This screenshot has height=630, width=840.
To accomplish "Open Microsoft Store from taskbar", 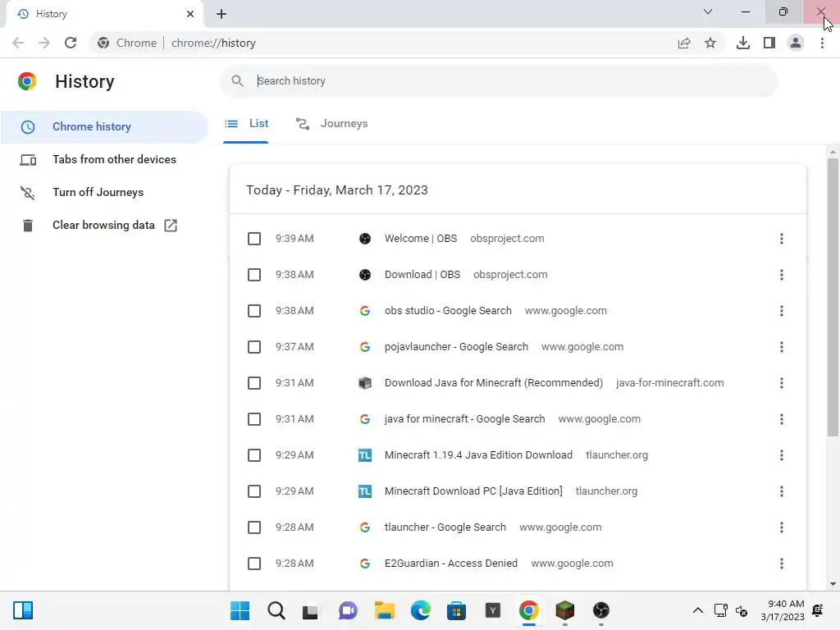I will (x=456, y=610).
